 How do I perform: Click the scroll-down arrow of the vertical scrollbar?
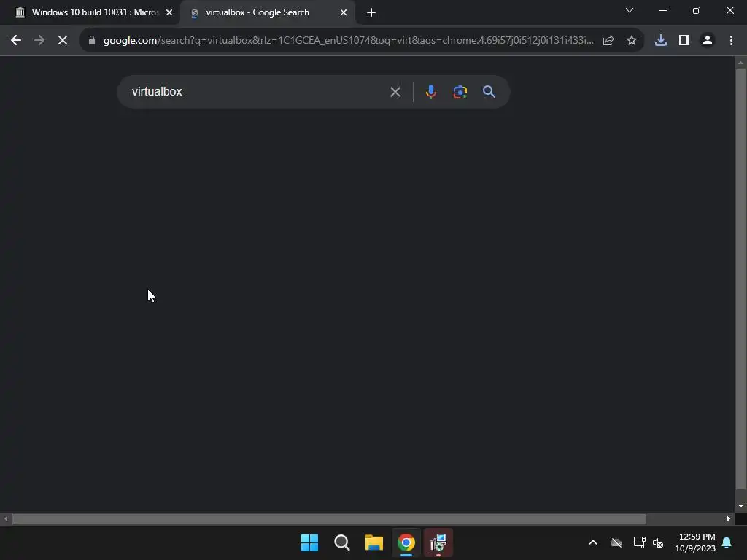(x=740, y=506)
